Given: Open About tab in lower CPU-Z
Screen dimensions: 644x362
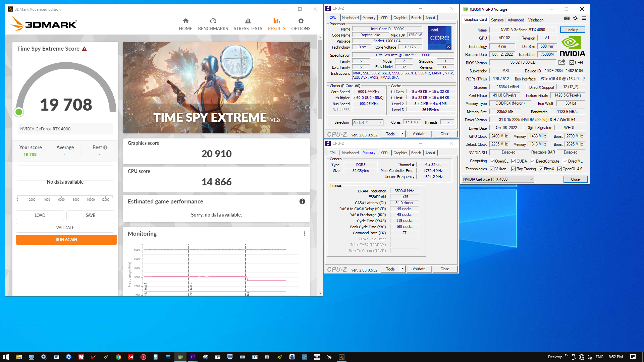Looking at the screenshot, I should [430, 153].
